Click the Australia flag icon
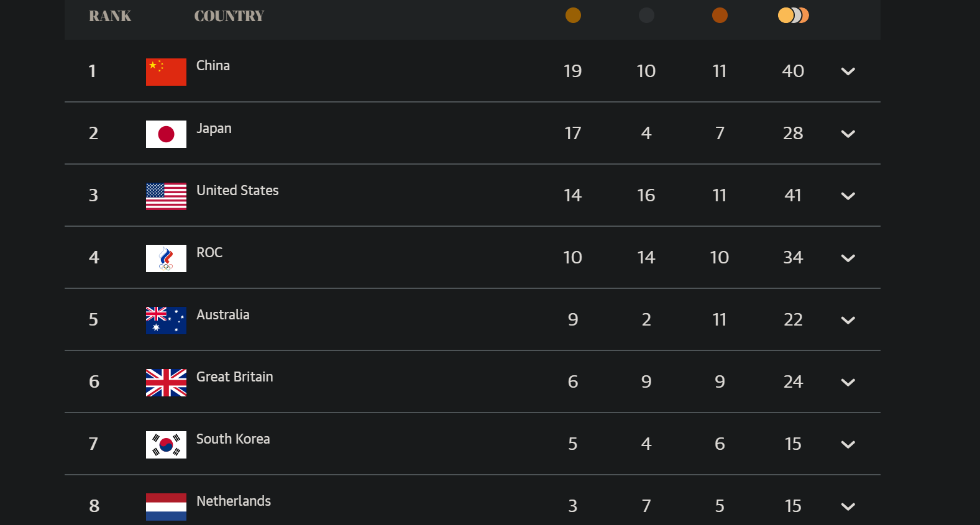 pyautogui.click(x=166, y=321)
